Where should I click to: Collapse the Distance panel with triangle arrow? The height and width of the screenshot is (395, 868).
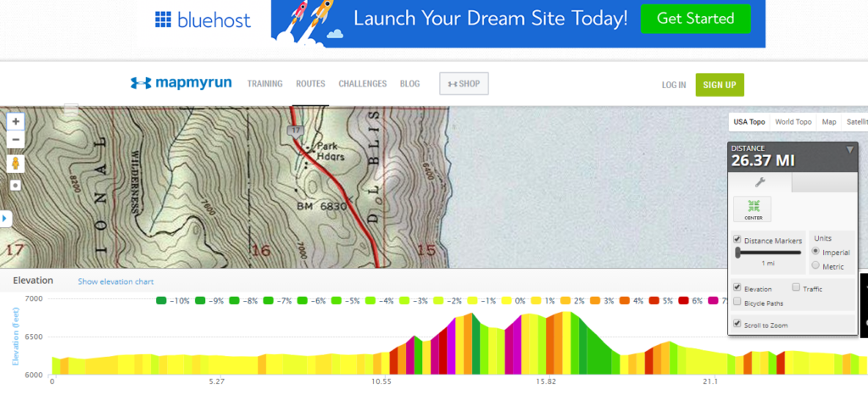coord(849,150)
